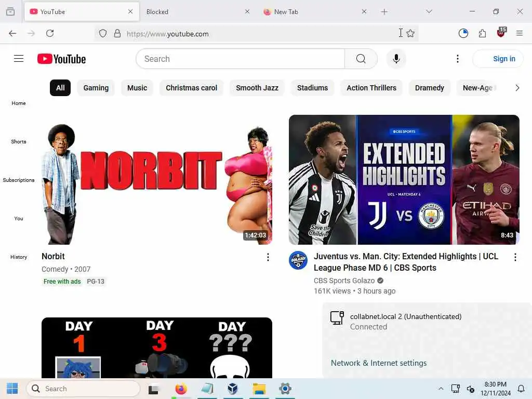Open the Norbit movie title link
The image size is (532, 399).
tap(54, 257)
